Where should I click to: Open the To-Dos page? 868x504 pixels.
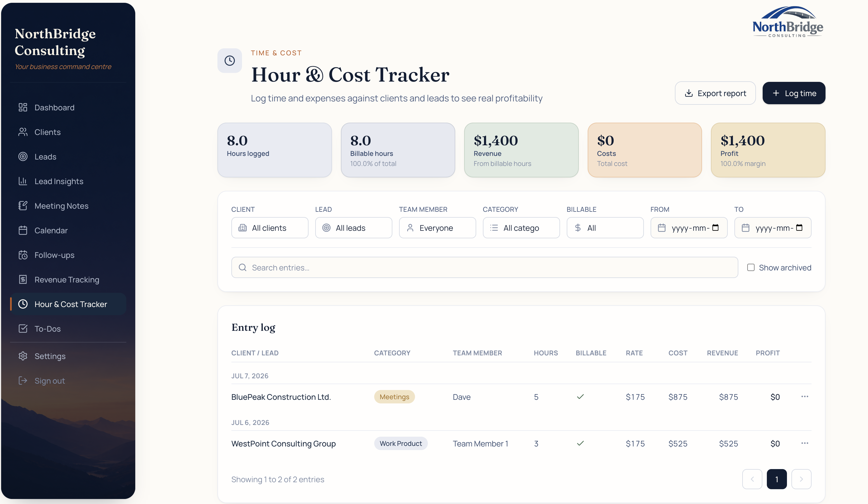(x=68, y=329)
